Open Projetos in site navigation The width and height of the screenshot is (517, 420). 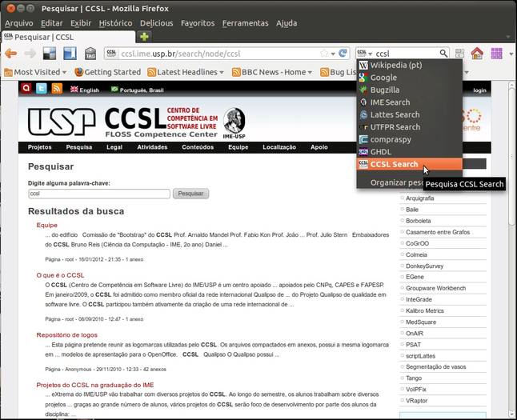39,147
